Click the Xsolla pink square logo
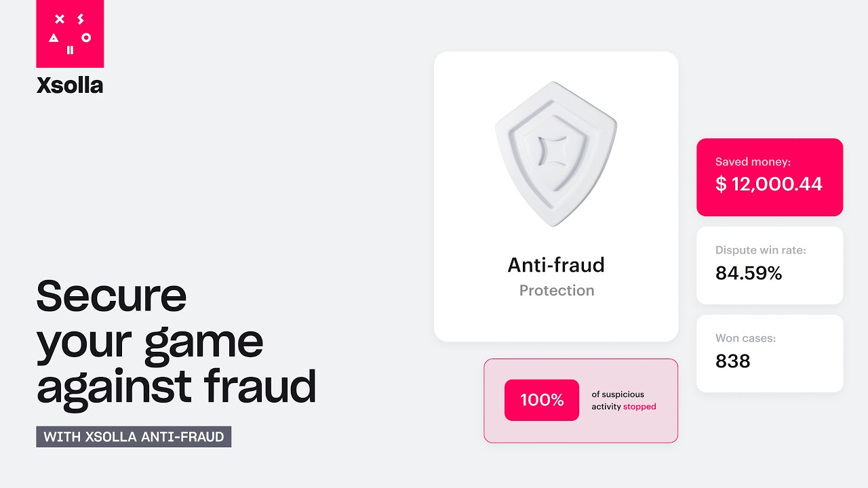This screenshot has width=868, height=488. coord(70,34)
